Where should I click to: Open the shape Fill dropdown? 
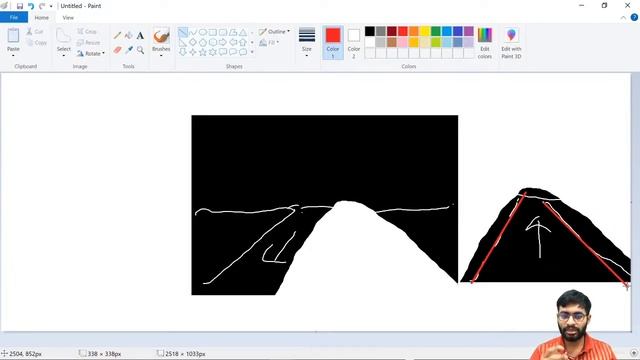click(269, 42)
